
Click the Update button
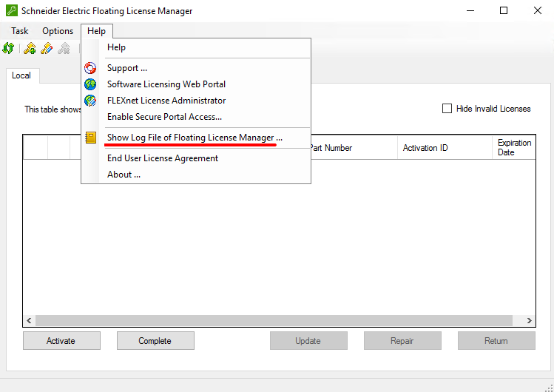coord(308,341)
